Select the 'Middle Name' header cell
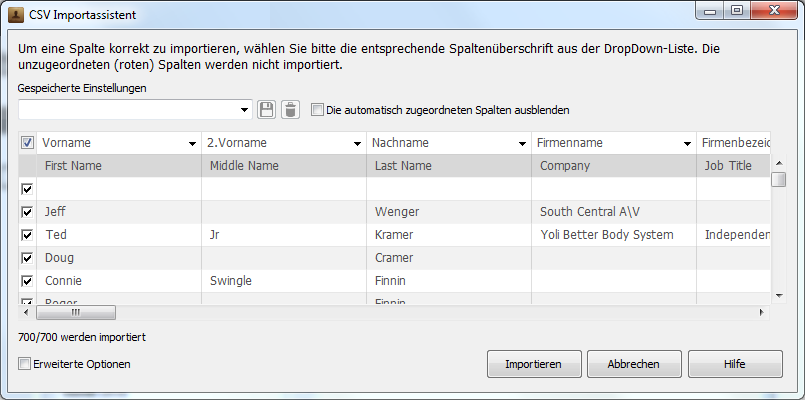The image size is (805, 400). (284, 166)
